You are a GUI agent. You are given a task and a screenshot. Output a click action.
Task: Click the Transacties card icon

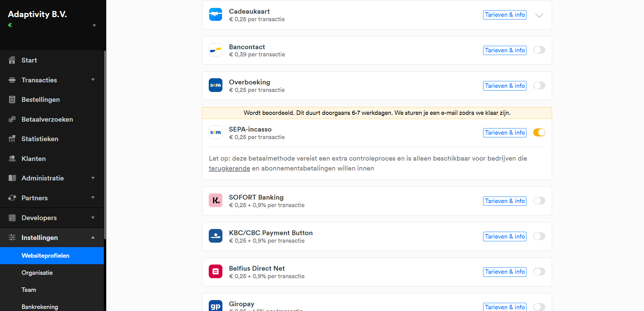(12, 80)
